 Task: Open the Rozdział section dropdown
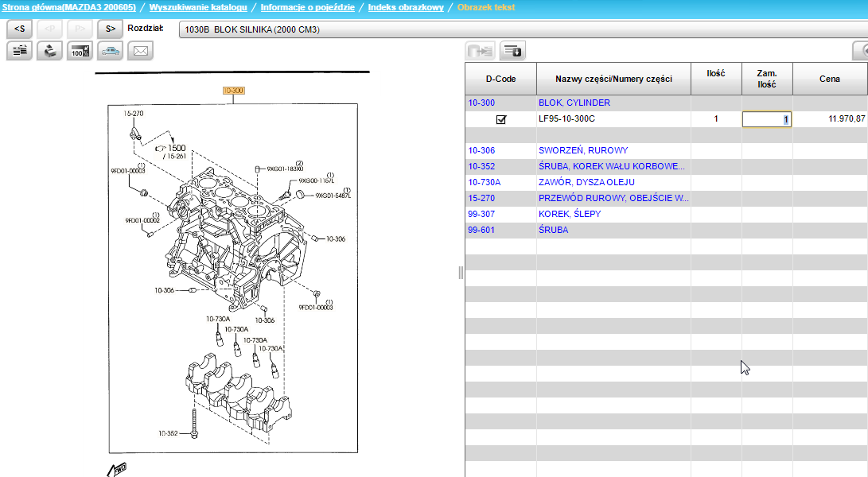click(x=522, y=29)
